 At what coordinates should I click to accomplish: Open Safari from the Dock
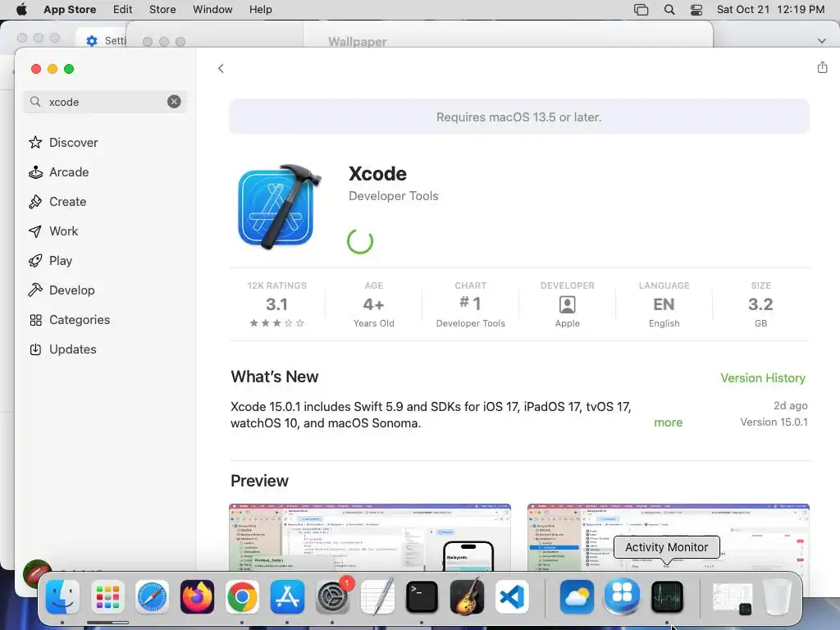pos(152,597)
